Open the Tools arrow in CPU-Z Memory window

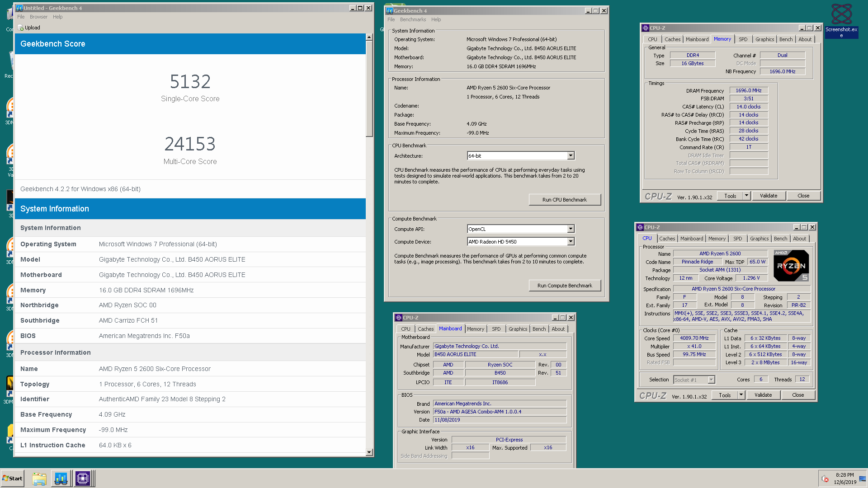747,196
